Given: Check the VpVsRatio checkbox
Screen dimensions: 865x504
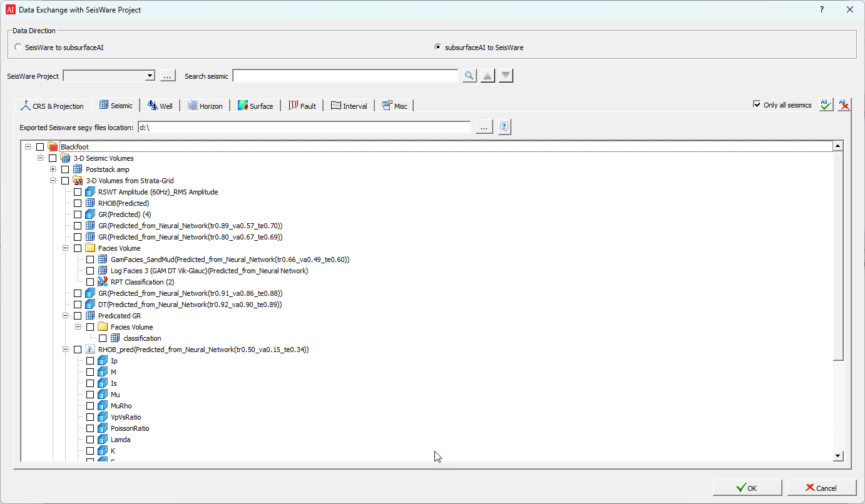Looking at the screenshot, I should tap(90, 417).
